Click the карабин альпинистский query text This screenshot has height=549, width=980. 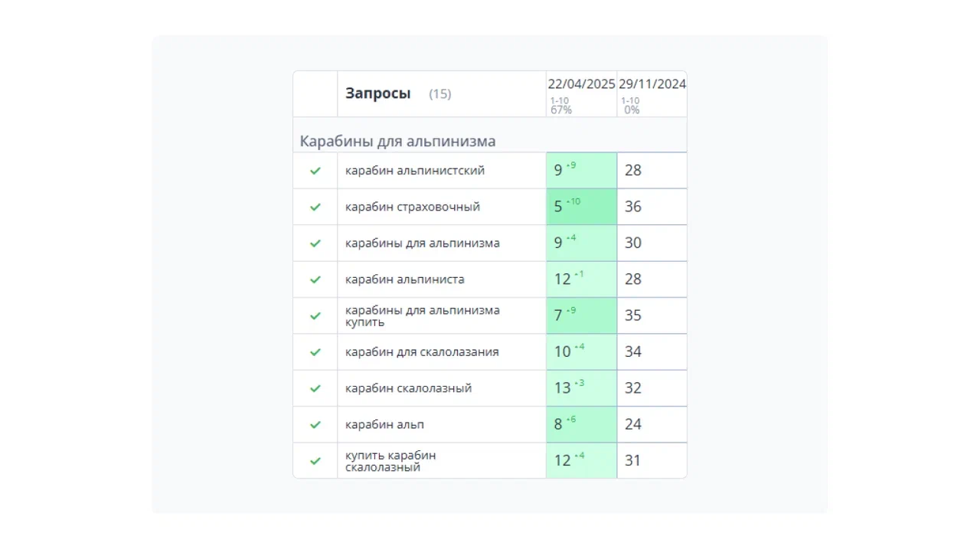(x=414, y=171)
